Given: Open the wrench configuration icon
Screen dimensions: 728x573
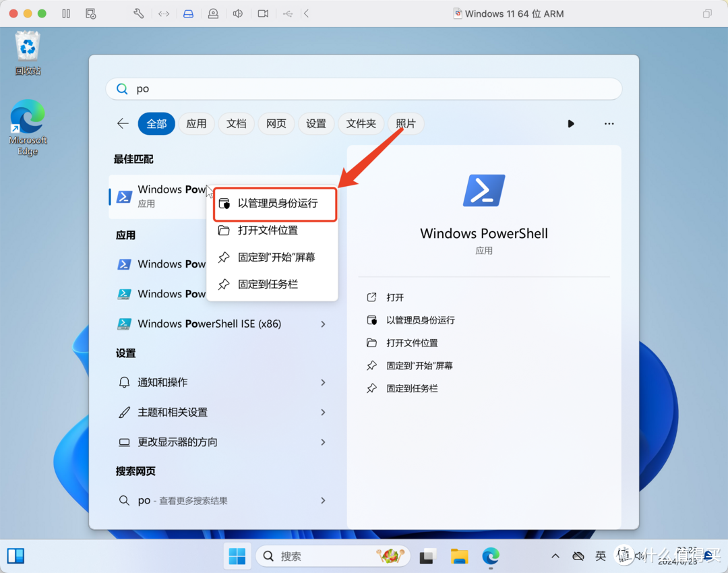Looking at the screenshot, I should click(x=138, y=13).
